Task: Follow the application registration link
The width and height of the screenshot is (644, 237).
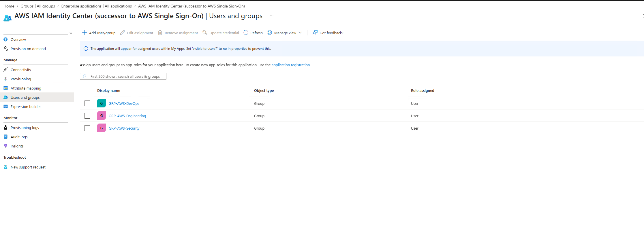Action: pyautogui.click(x=291, y=65)
